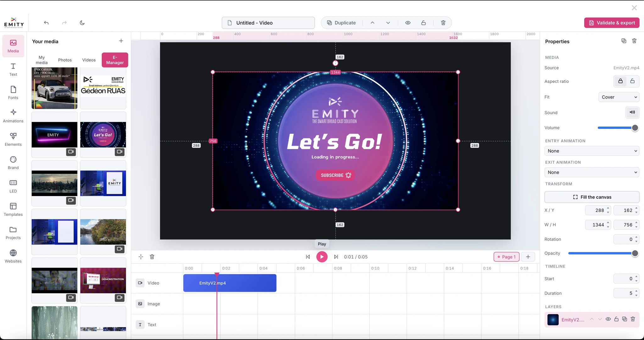Viewport: 644px width, 340px height.
Task: Duplicate the EmityV2 layer
Action: (x=625, y=319)
